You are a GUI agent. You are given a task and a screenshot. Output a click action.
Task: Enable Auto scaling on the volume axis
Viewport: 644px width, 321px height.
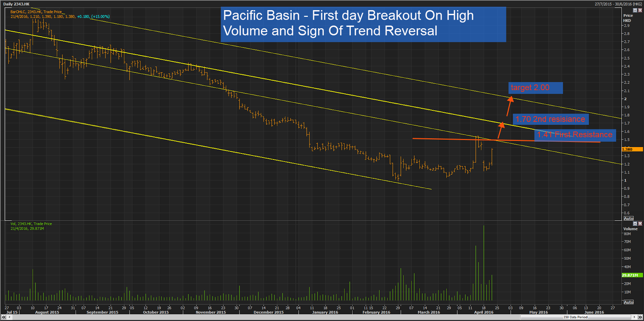pos(629,302)
